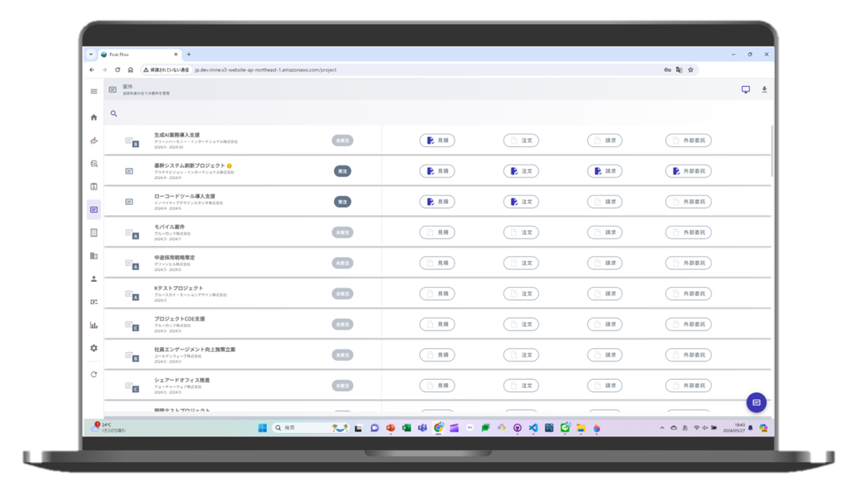Toggle 未受注 status of プロジェクトCOE支援
This screenshot has width=868, height=499.
tap(343, 324)
